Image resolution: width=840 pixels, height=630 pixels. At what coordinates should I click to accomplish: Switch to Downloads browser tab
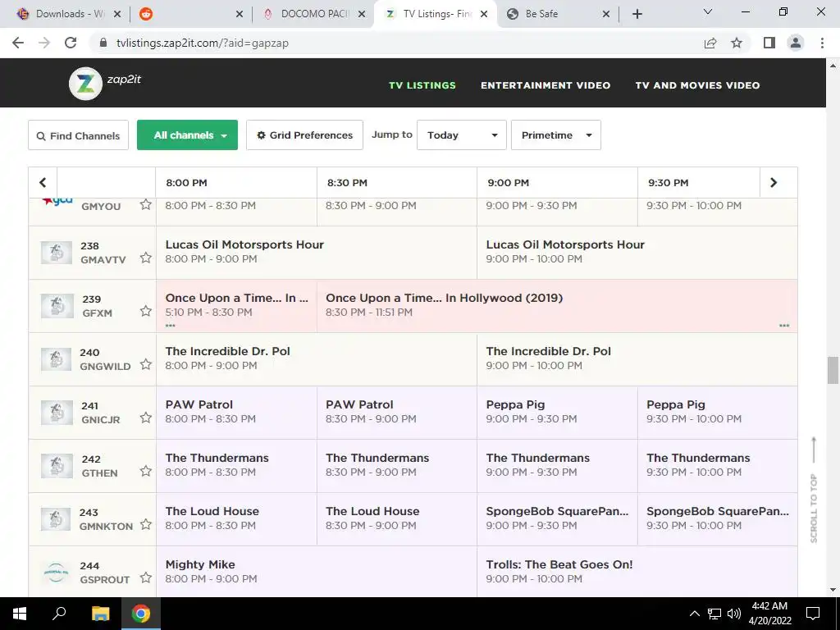68,14
